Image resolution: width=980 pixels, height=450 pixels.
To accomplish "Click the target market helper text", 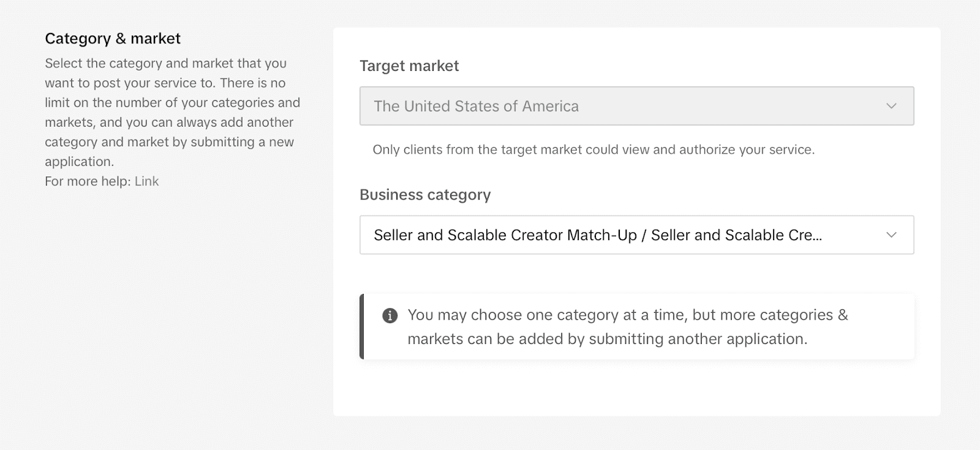I will click(x=594, y=149).
